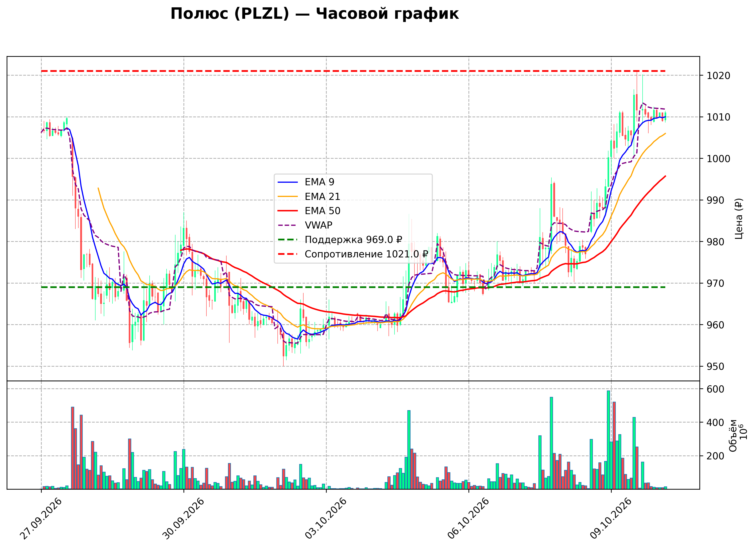Click the red EMA 50 line sample in legend
756x548 pixels.
coord(288,211)
